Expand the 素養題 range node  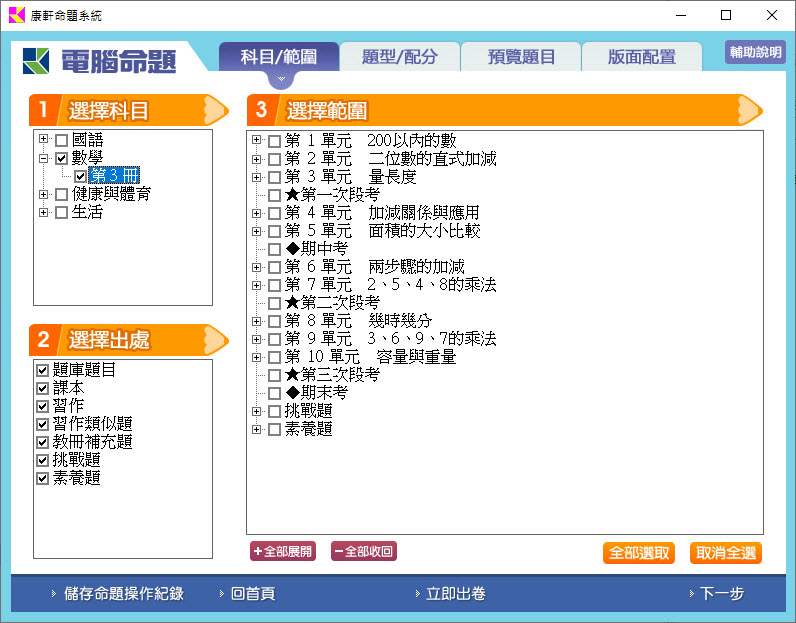[257, 429]
